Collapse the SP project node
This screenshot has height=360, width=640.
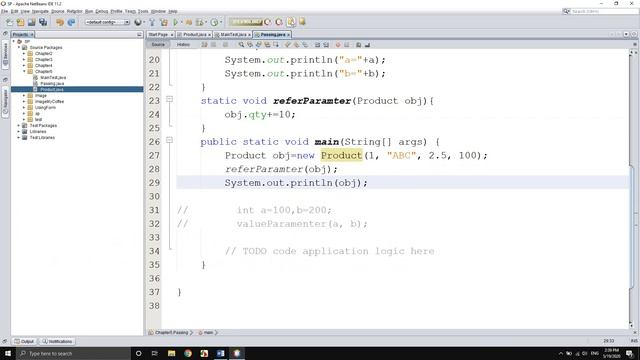(13, 42)
